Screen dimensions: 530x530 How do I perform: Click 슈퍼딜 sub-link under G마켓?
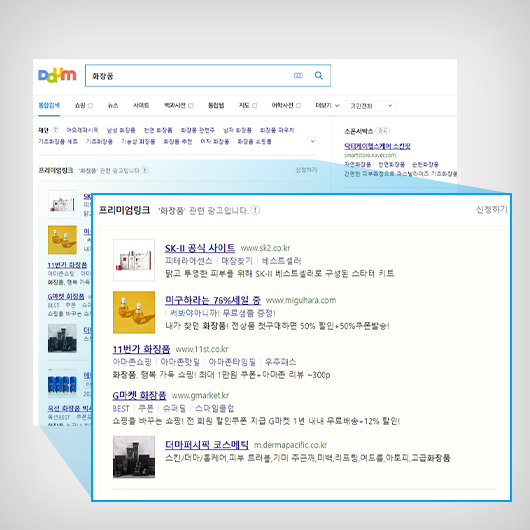[x=174, y=408]
